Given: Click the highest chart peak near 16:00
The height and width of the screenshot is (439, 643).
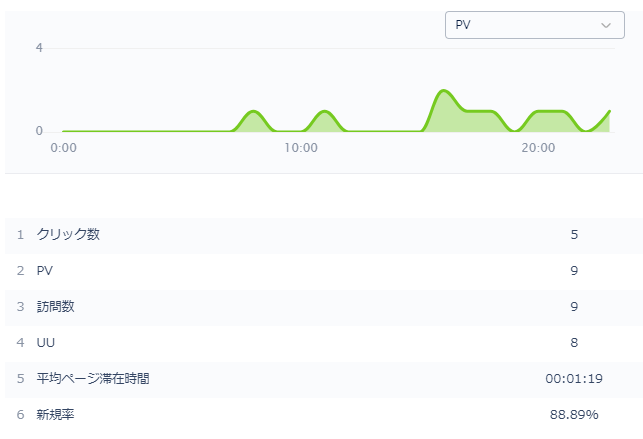Looking at the screenshot, I should point(443,91).
